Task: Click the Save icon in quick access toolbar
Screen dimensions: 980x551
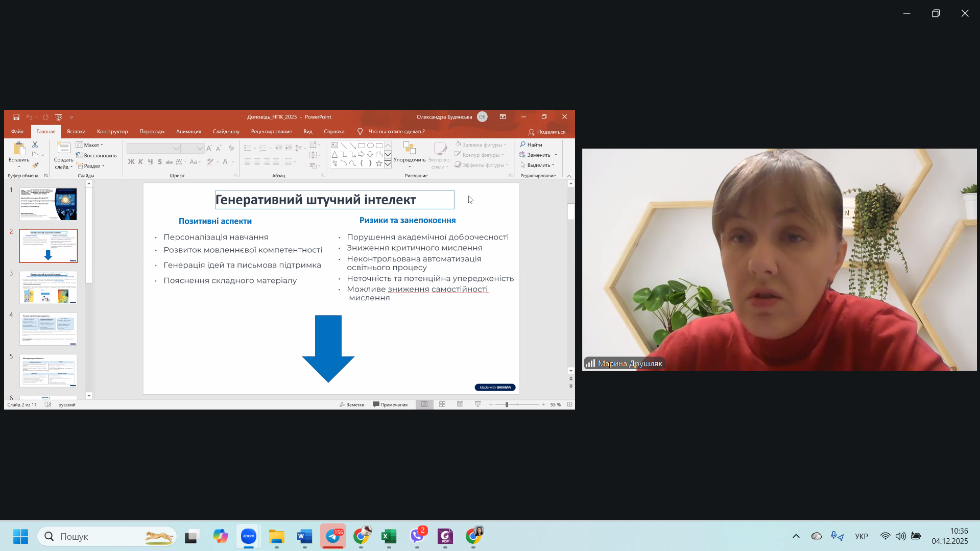Action: 16,117
